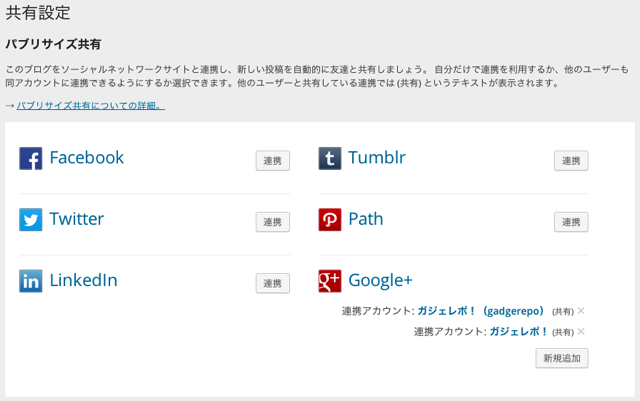Remove the ガジェレポ！ (gadgerepo) connection with X
Screen dimensions: 640x401
[x=581, y=311]
